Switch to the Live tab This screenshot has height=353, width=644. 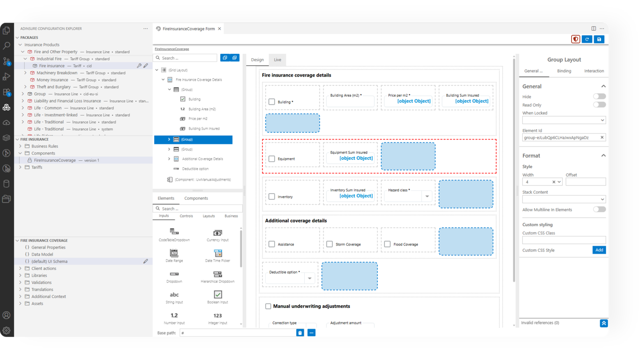tap(278, 60)
